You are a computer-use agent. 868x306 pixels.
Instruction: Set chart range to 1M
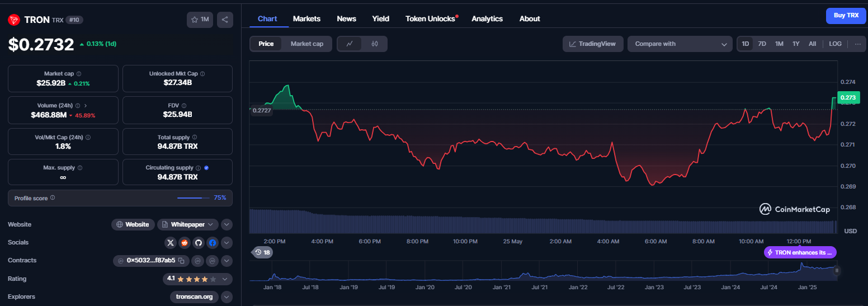pos(779,44)
